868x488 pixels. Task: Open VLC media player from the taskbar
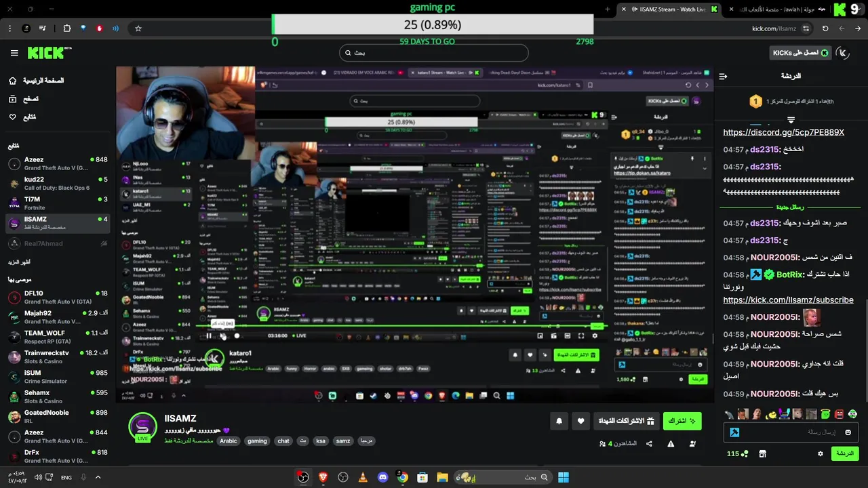click(363, 477)
